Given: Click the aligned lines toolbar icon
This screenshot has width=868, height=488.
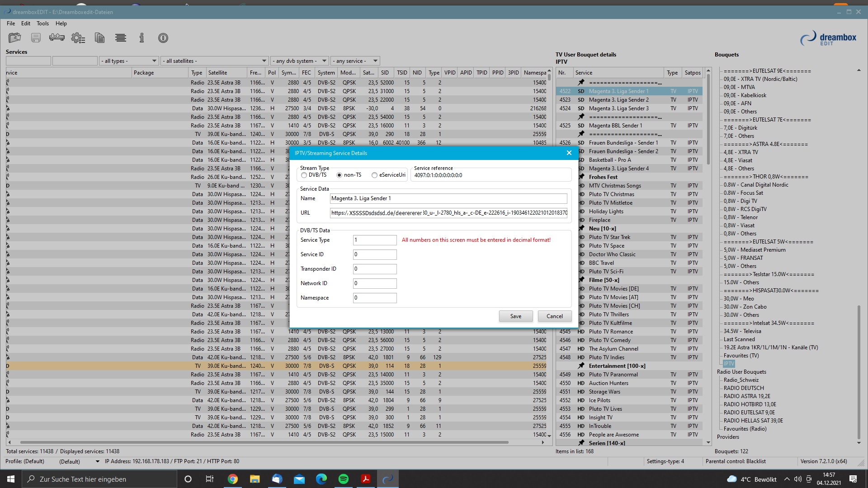Looking at the screenshot, I should point(121,38).
